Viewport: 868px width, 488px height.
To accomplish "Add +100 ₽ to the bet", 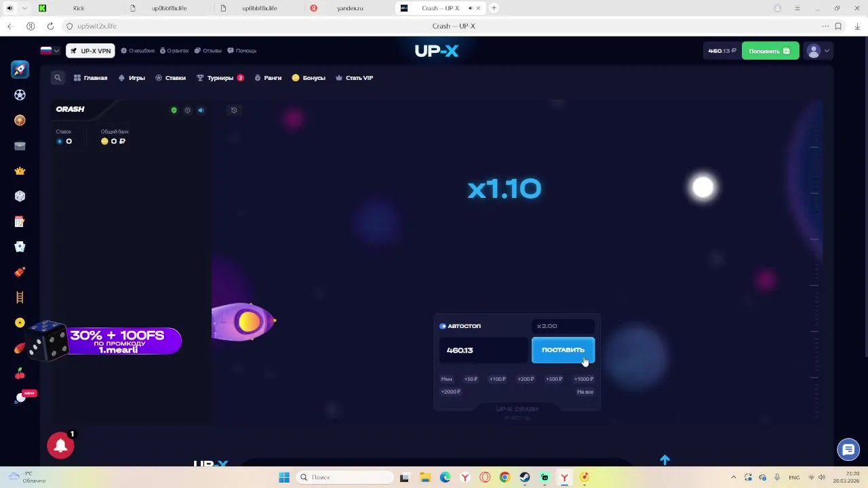I will [x=498, y=379].
